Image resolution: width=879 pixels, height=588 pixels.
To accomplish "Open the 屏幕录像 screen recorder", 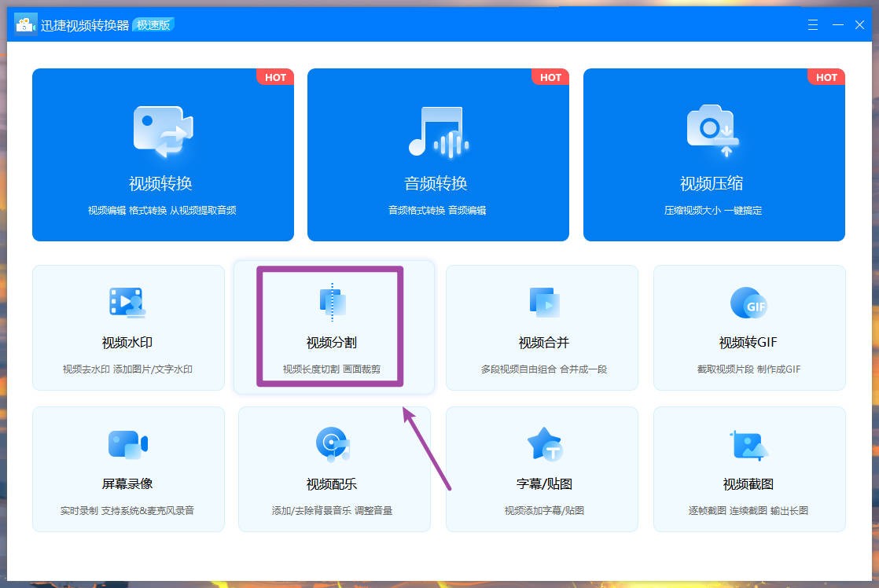I will point(128,469).
